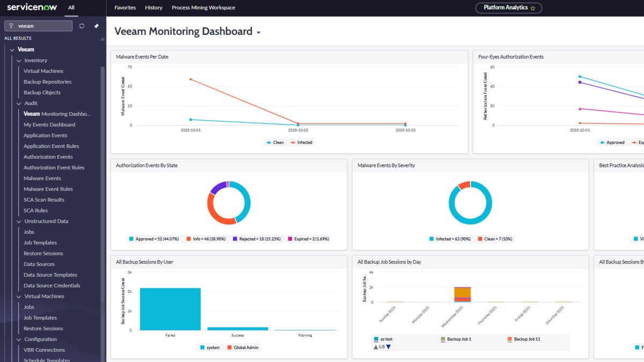Image resolution: width=644 pixels, height=362 pixels.
Task: Collapse the Unstructured Data section
Action: (x=18, y=221)
